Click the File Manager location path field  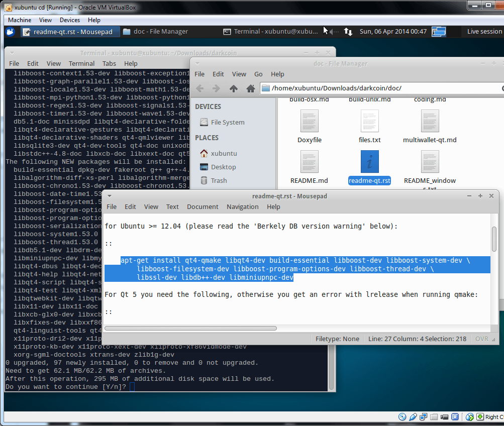click(382, 88)
